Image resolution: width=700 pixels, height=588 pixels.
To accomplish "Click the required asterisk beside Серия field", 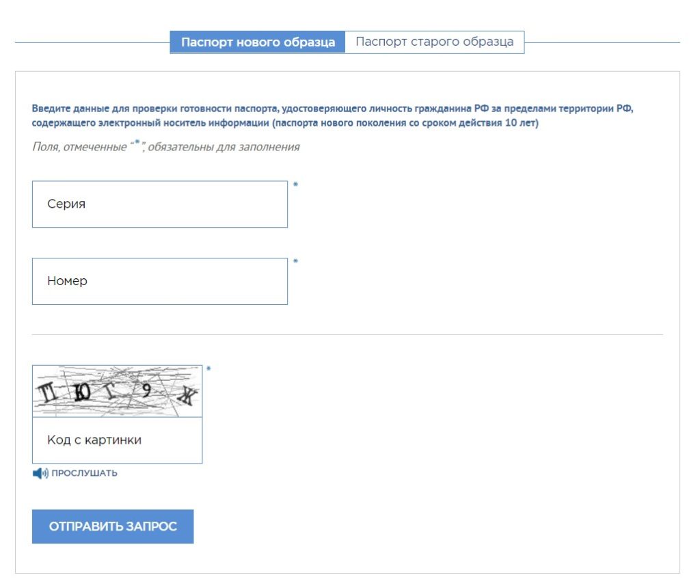I will (295, 185).
